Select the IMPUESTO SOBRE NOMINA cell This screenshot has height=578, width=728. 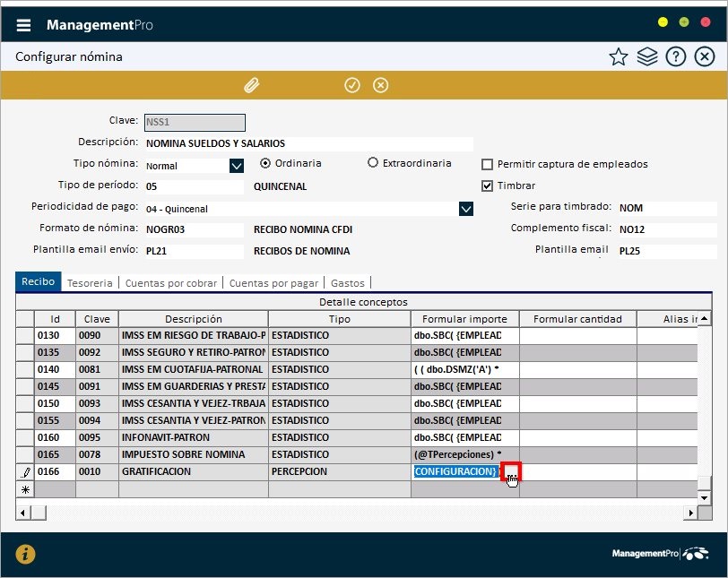[x=194, y=454]
